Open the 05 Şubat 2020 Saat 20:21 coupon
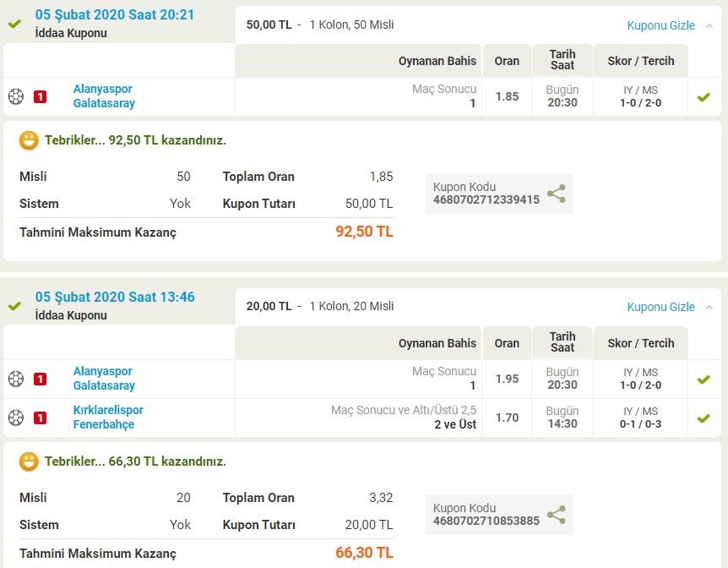Viewport: 728px width, 568px height. click(x=115, y=15)
